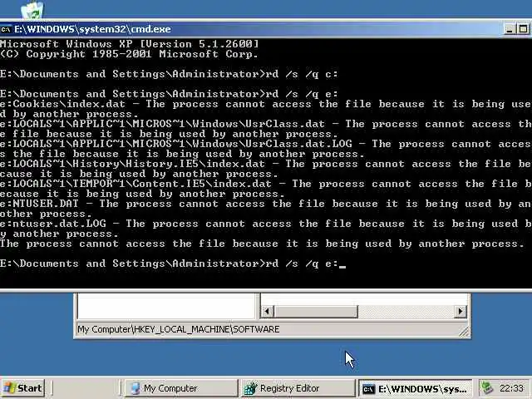The image size is (532, 399).
Task: Click the clock showing 22:33
Action: (511, 388)
